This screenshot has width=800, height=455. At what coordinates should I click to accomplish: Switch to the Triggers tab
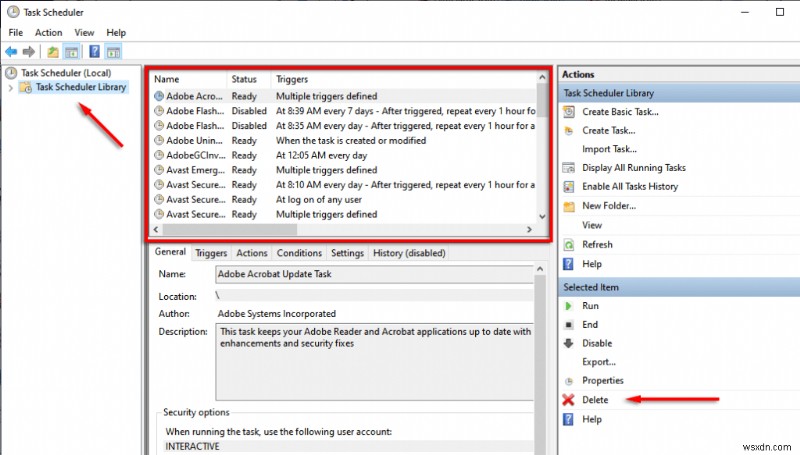[x=211, y=253]
